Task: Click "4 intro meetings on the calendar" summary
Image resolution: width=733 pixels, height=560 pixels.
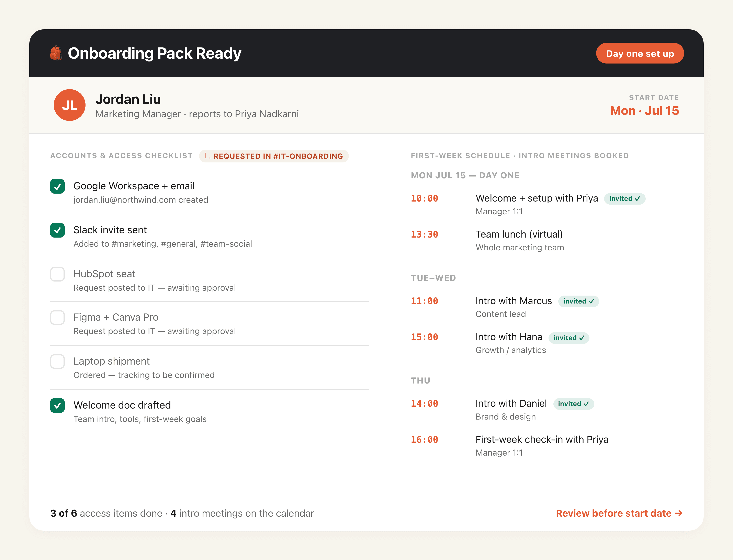Action: coord(242,513)
